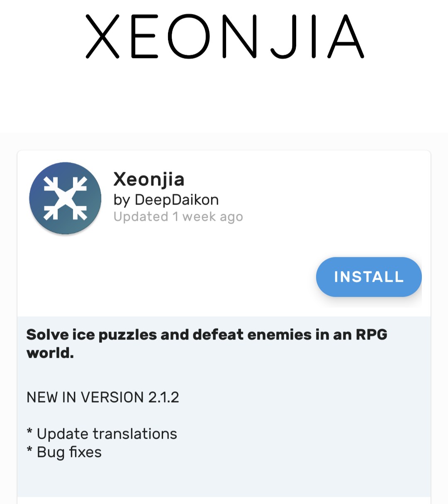The width and height of the screenshot is (448, 504).
Task: Click the version number 2.1.2
Action: pyautogui.click(x=163, y=397)
